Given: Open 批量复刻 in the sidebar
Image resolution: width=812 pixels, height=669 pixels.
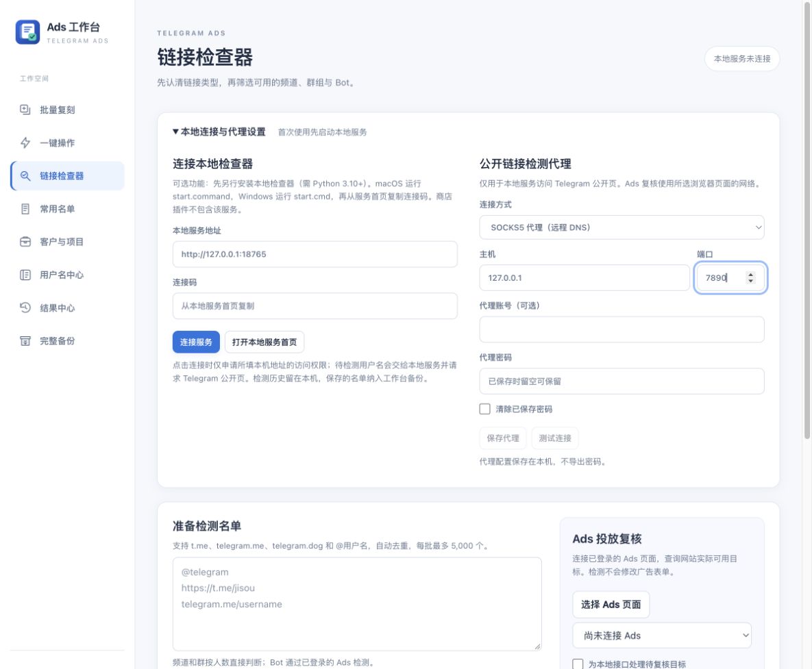Looking at the screenshot, I should click(67, 110).
